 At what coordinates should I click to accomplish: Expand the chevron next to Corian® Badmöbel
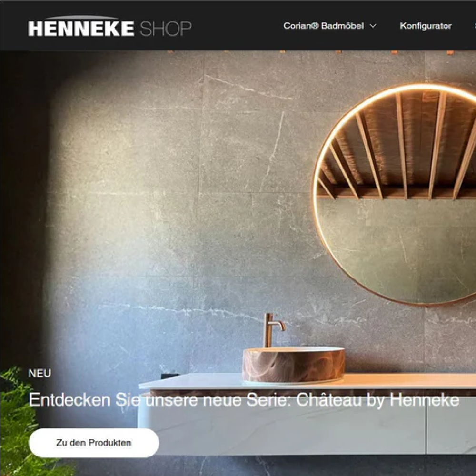(x=373, y=26)
